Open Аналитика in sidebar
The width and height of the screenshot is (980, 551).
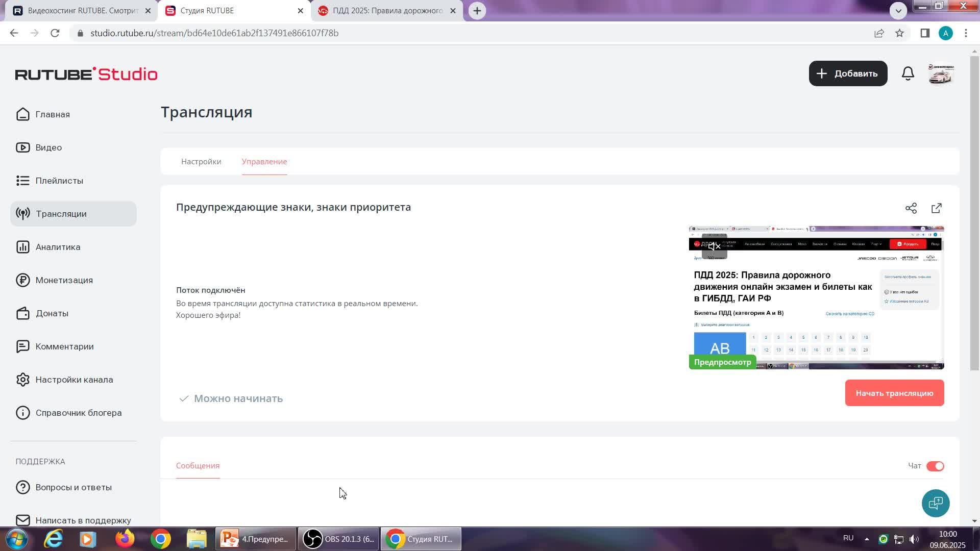click(x=58, y=247)
